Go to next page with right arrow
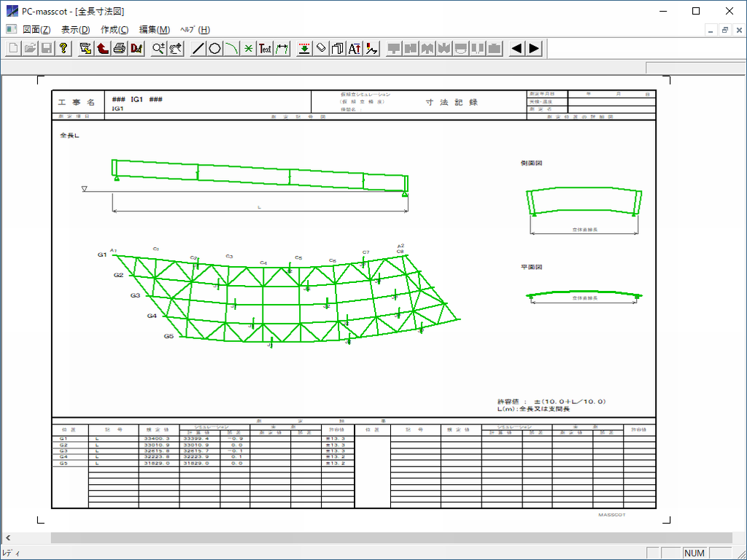This screenshot has height=560, width=747. (x=534, y=49)
